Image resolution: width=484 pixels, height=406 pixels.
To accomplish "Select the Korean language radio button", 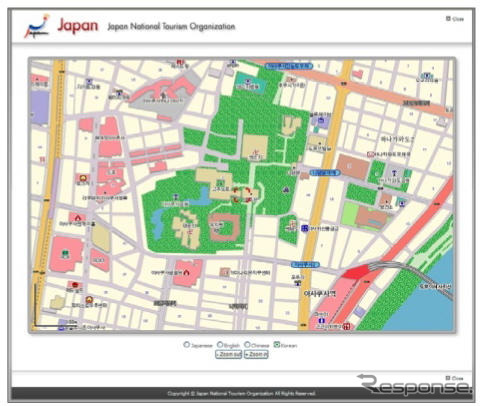I will (276, 345).
